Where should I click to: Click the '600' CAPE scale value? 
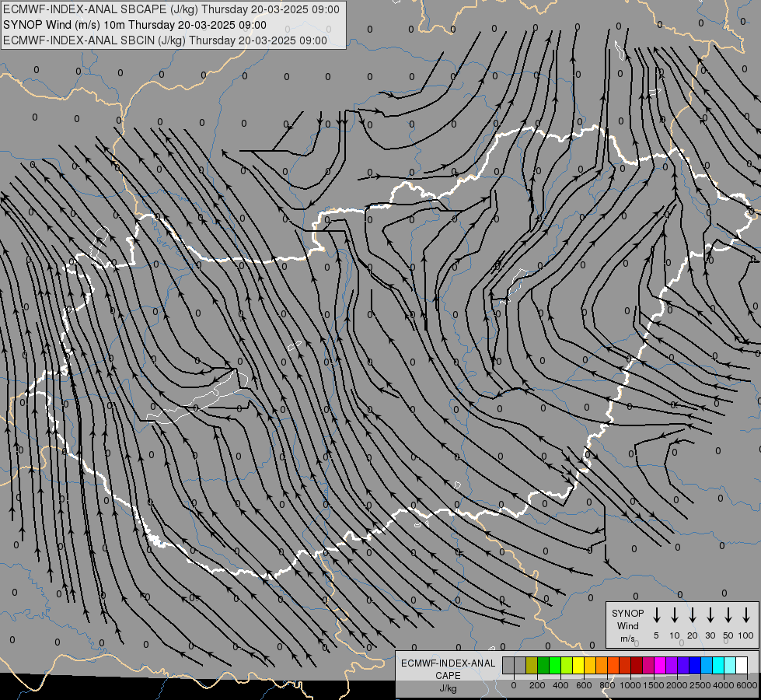coord(584,685)
